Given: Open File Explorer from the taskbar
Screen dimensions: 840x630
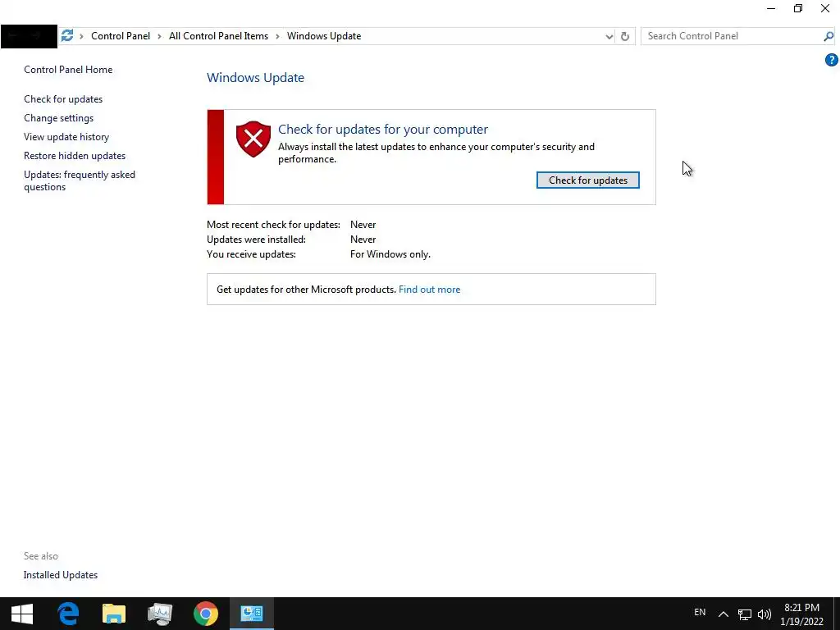Looking at the screenshot, I should tap(113, 614).
